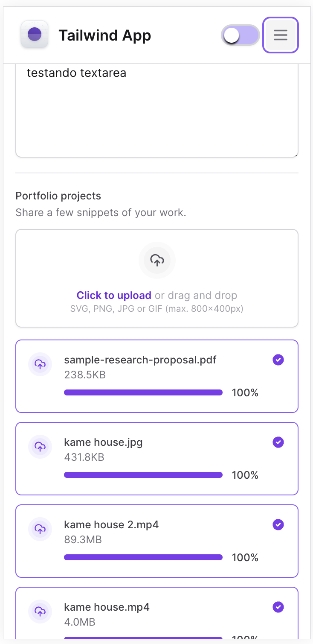Click upload icon beside kame house.jpg
313x644 pixels.
(40, 447)
